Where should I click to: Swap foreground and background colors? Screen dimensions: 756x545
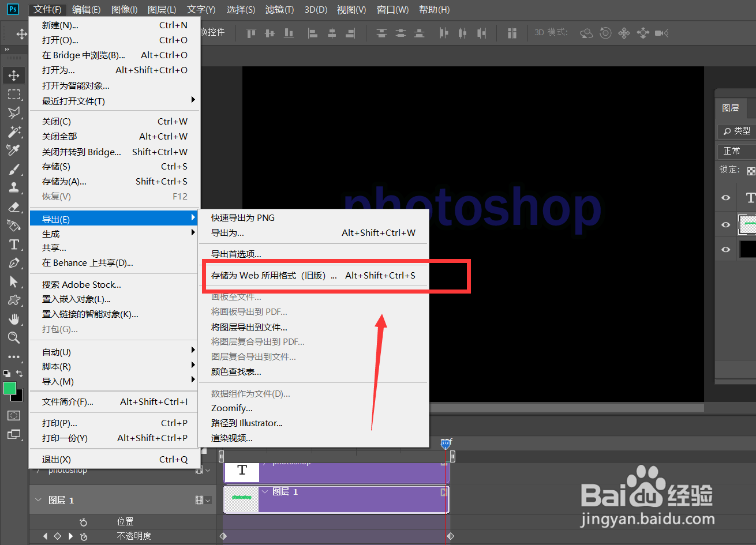[x=19, y=374]
